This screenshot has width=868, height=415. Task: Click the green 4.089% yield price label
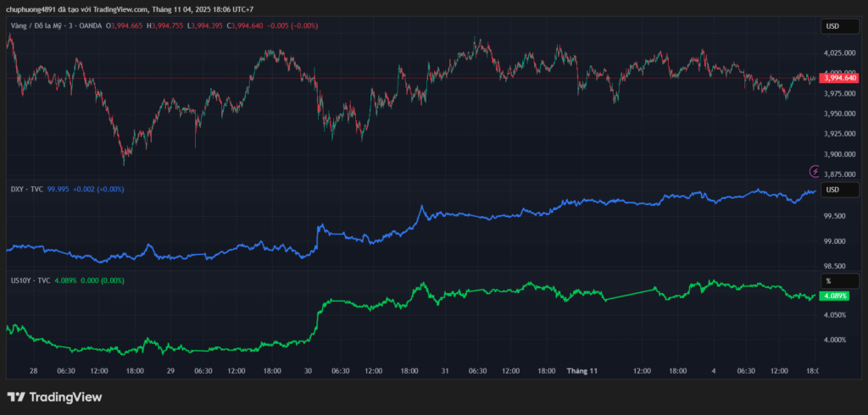835,296
